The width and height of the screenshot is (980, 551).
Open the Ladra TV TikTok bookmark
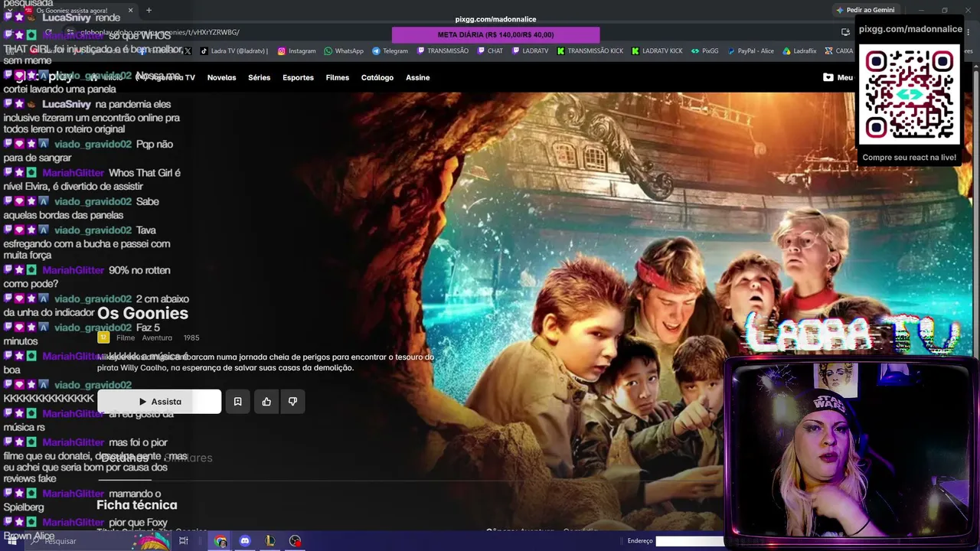coord(234,51)
